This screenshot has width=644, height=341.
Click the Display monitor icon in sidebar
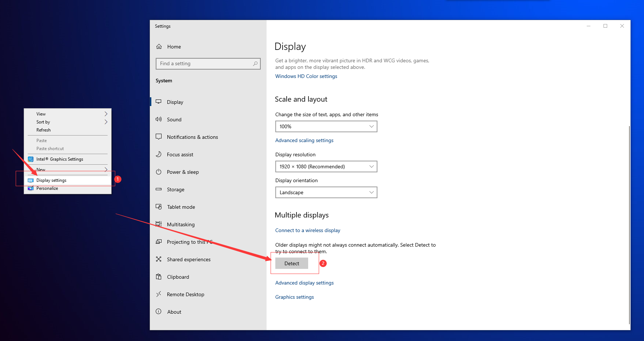159,102
